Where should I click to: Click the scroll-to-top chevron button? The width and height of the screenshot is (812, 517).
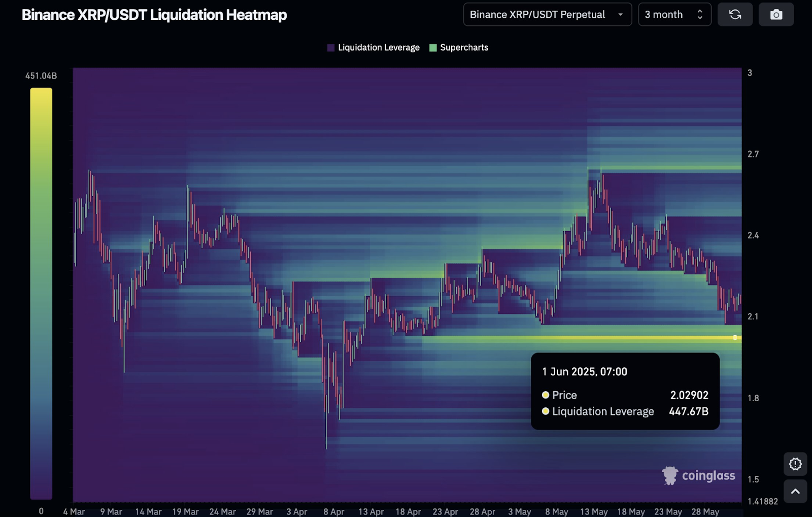(x=795, y=491)
